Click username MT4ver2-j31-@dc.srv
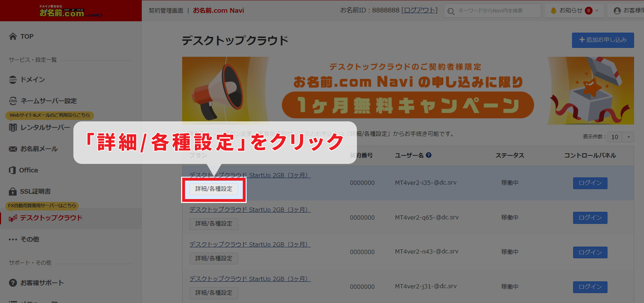 (x=426, y=286)
